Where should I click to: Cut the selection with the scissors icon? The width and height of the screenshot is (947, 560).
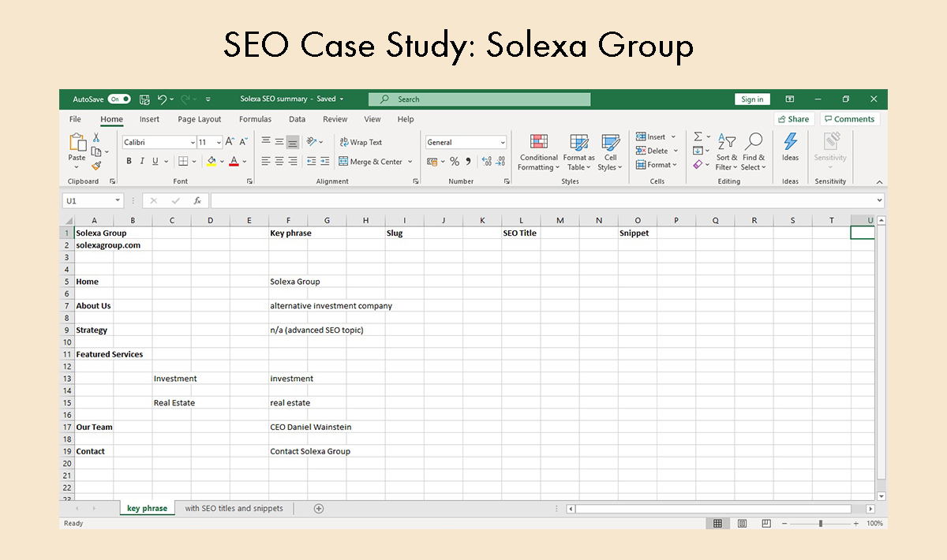click(x=96, y=137)
